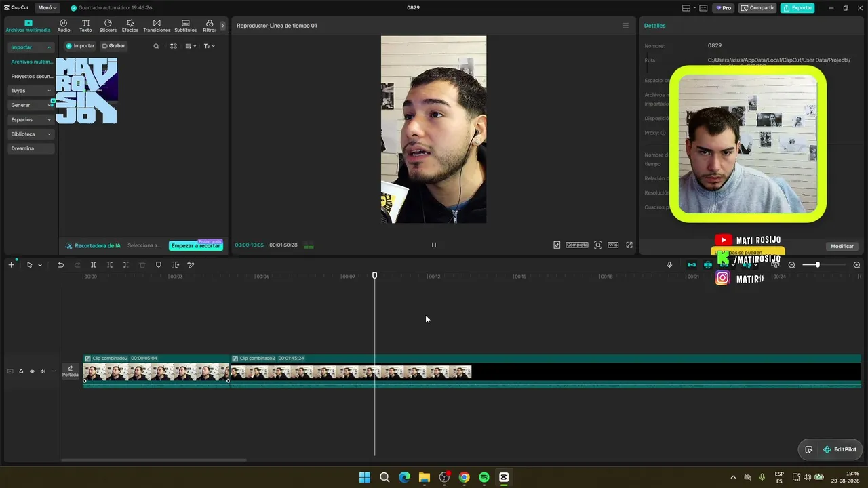Screen dimensions: 868x488
Task: Click the Exportar button
Action: point(797,8)
